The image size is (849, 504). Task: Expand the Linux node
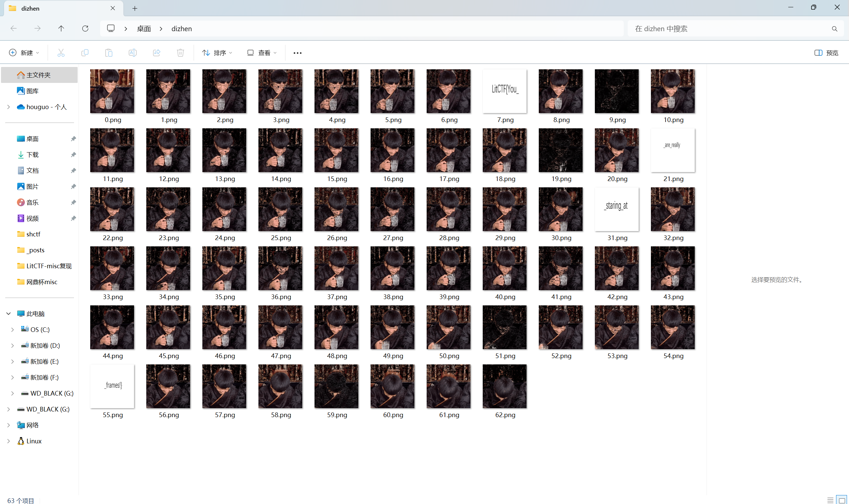tap(9, 441)
